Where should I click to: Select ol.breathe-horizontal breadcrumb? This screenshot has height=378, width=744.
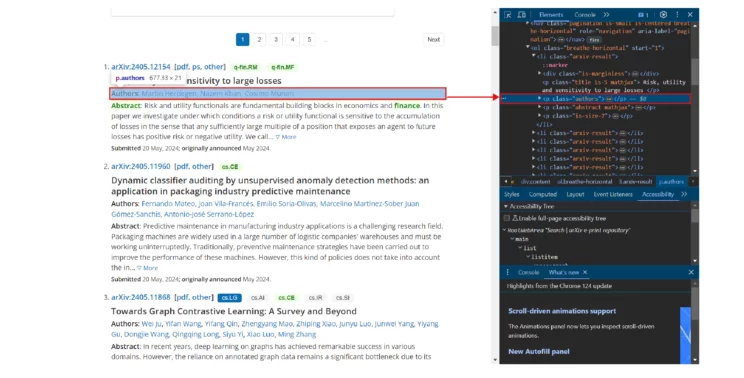coord(585,182)
